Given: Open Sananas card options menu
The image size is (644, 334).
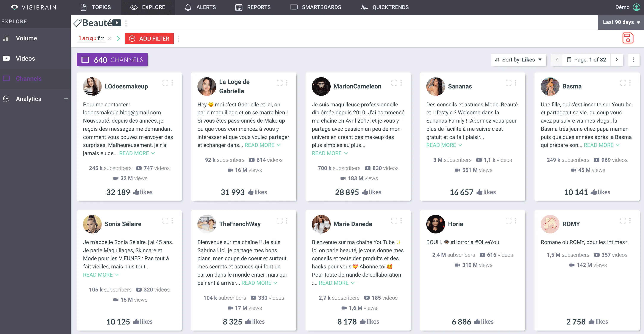Looking at the screenshot, I should pos(516,83).
